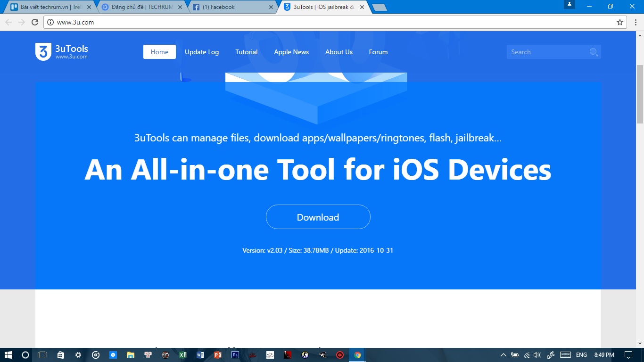The width and height of the screenshot is (644, 362).
Task: Open Windows Ink Workspace pen icon
Action: 550,355
